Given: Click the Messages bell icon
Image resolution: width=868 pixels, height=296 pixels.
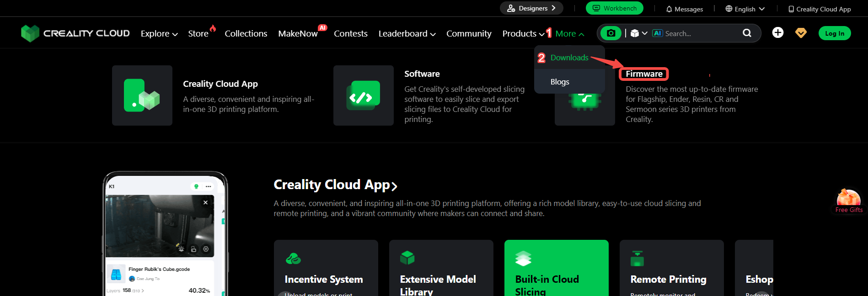Looking at the screenshot, I should tap(669, 9).
